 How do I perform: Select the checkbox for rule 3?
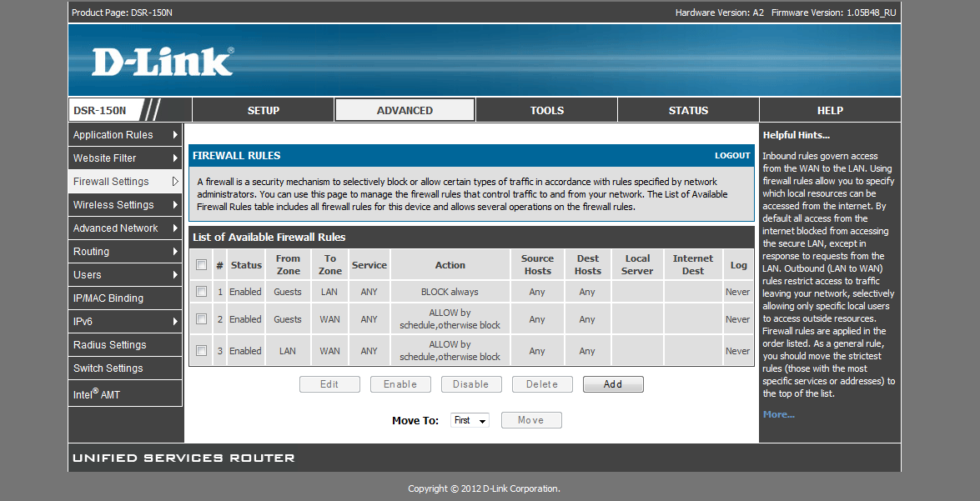[x=201, y=351]
